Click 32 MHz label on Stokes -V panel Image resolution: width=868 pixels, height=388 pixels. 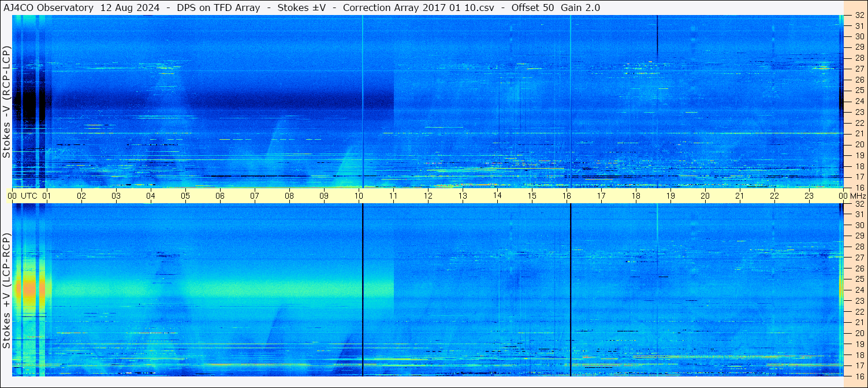[859, 15]
